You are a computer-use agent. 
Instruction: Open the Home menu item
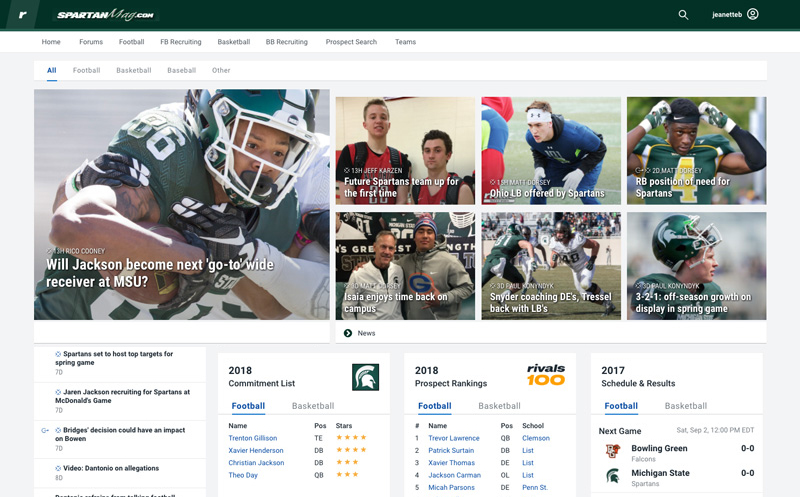coord(51,42)
